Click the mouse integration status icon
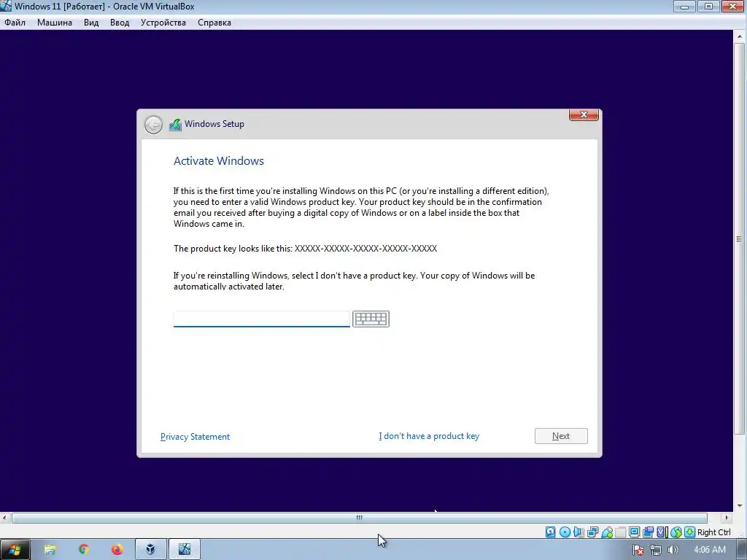Viewport: 747px width, 560px height. coord(676,532)
